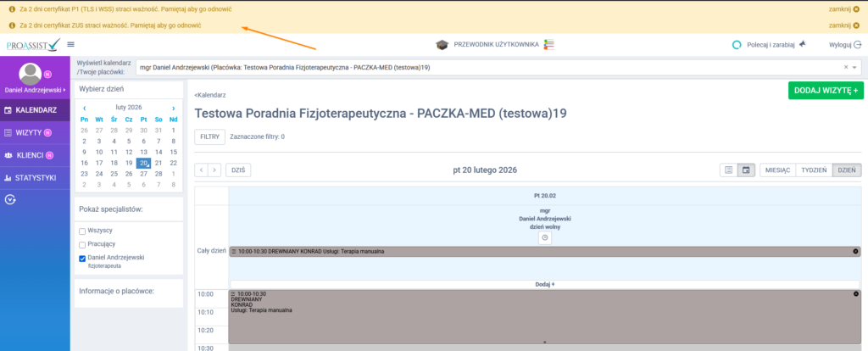Image resolution: width=868 pixels, height=351 pixels.
Task: Click the graduation cap guide icon
Action: [x=442, y=44]
